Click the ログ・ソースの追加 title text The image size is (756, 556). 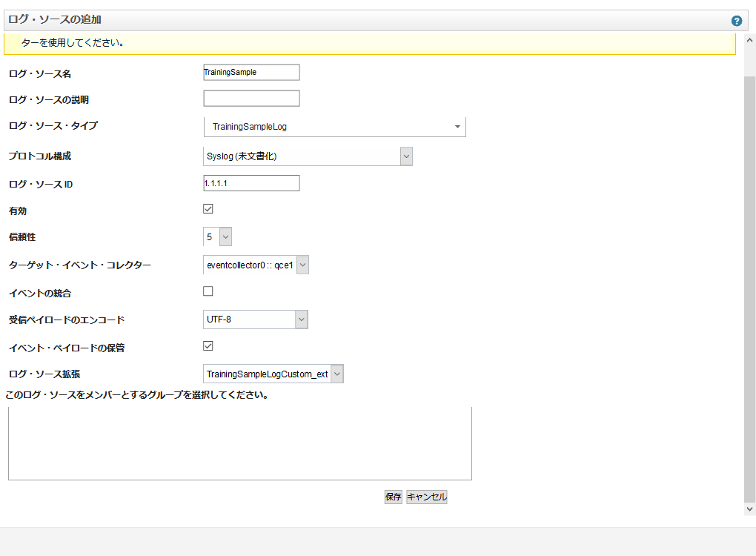55,19
